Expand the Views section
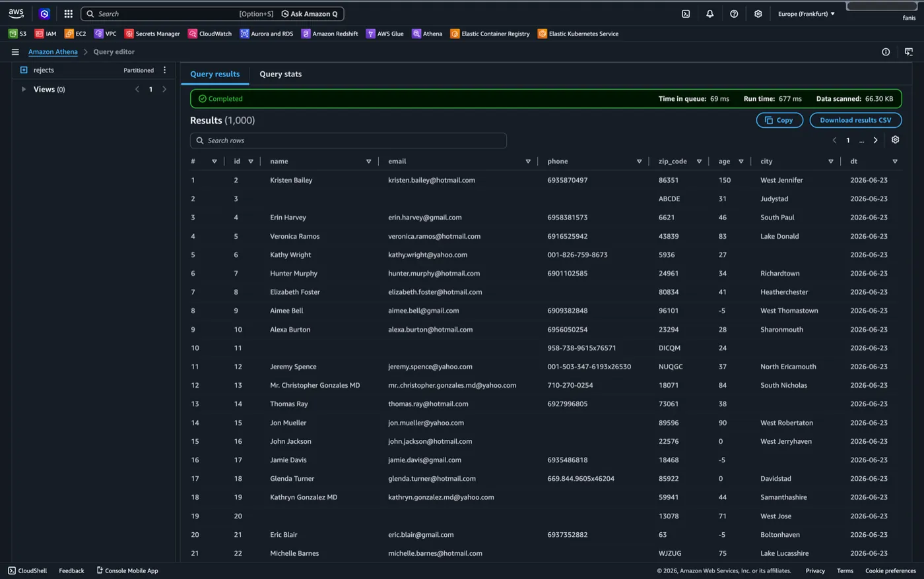 24,89
